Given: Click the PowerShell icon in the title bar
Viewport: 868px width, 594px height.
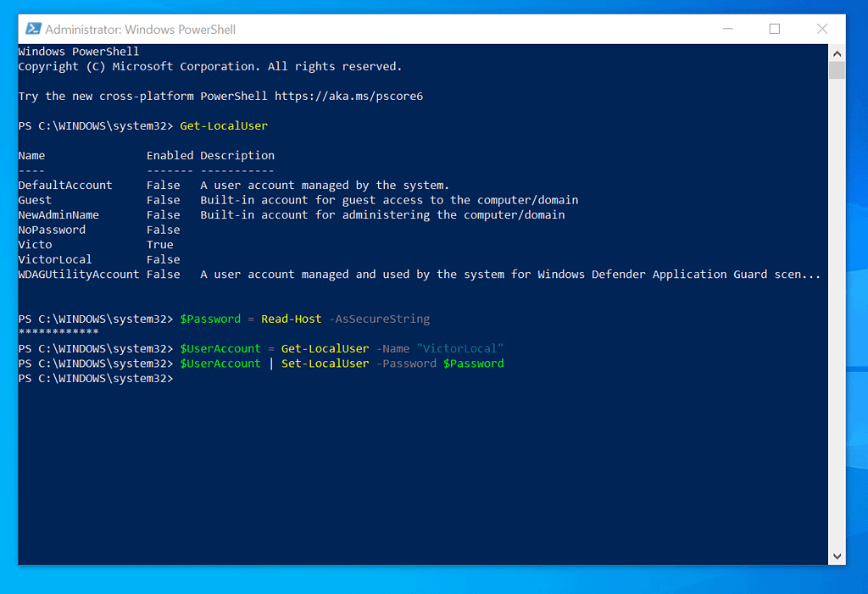Looking at the screenshot, I should (33, 29).
